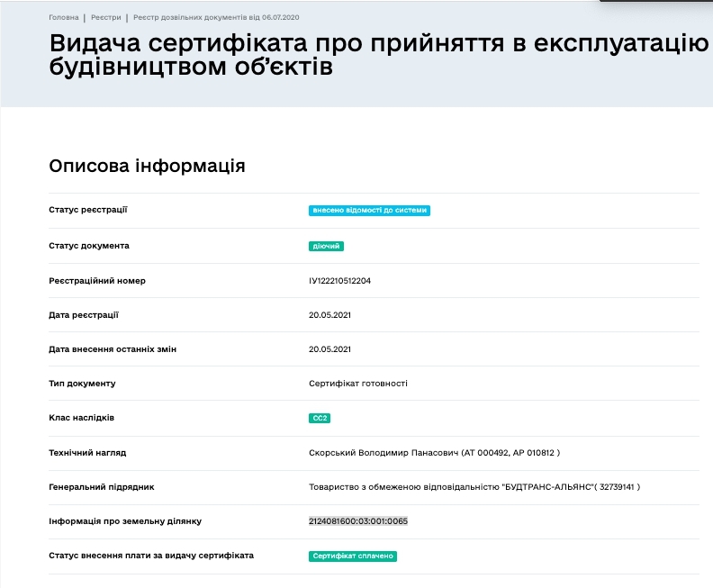
Task: Click the Дата внесення останніх змін date value
Action: (329, 349)
